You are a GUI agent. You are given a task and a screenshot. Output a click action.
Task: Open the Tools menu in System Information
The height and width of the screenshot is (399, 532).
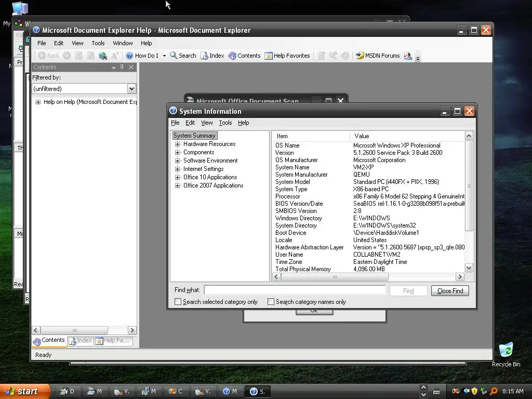225,123
